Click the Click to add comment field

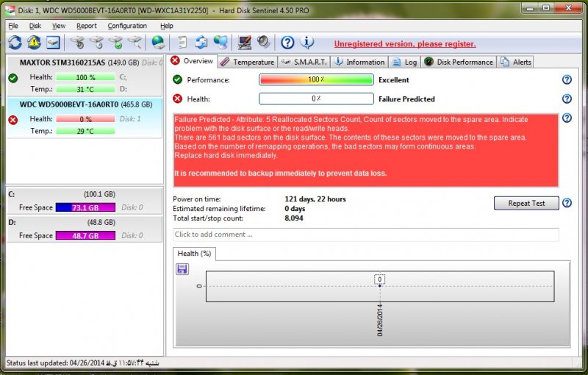(x=366, y=235)
